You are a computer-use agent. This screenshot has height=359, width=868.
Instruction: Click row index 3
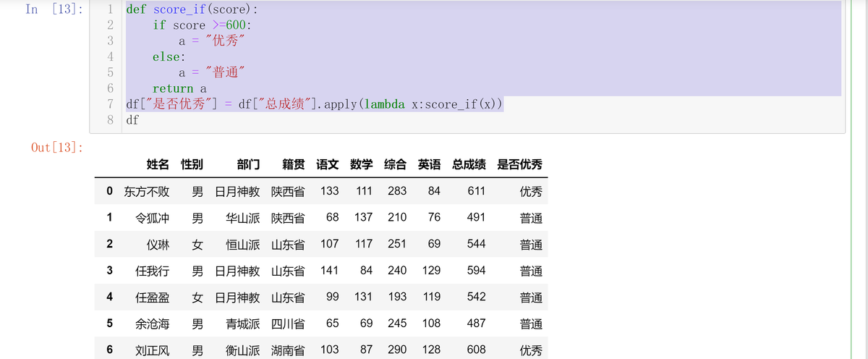click(x=109, y=271)
